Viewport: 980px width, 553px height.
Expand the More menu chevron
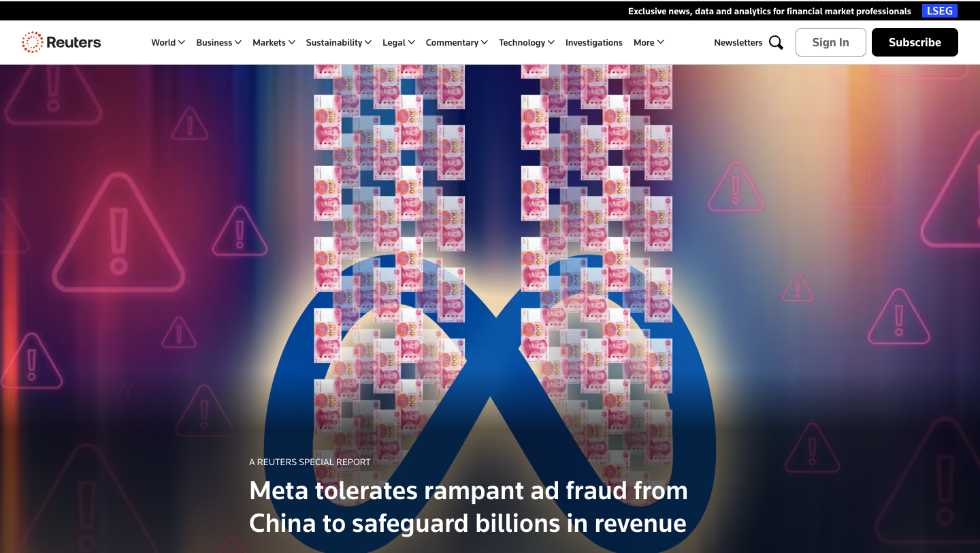pyautogui.click(x=661, y=42)
